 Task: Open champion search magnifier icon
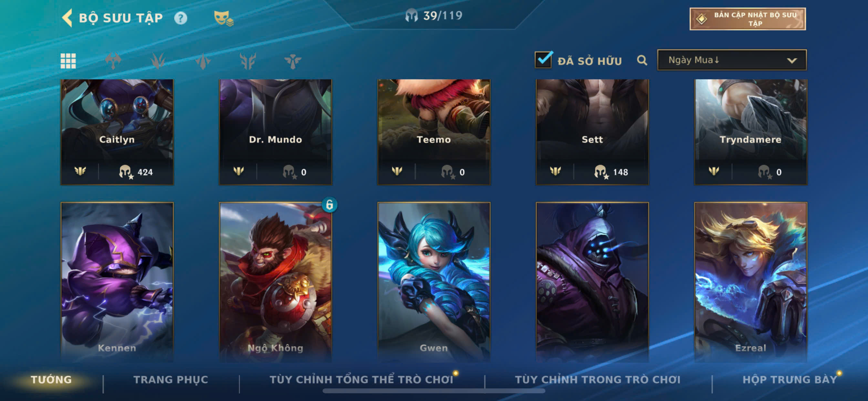coord(642,60)
